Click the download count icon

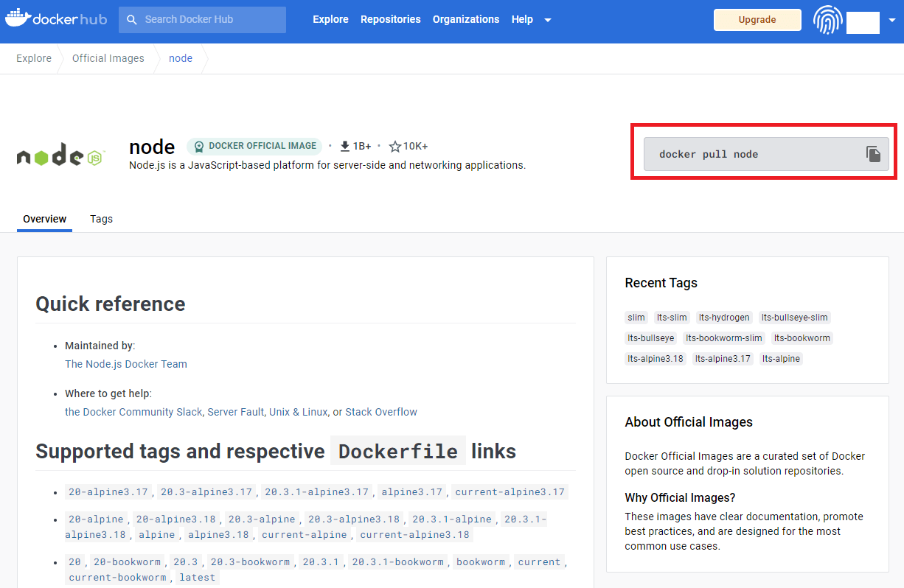point(344,146)
